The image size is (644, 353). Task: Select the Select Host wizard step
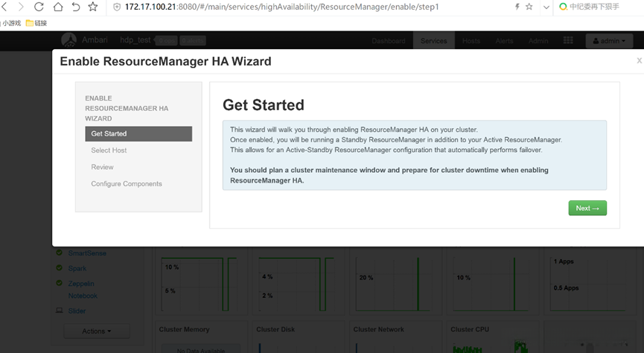coord(109,150)
